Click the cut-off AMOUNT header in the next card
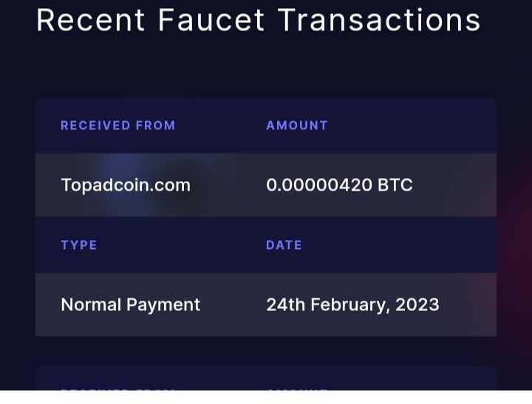 (297, 389)
